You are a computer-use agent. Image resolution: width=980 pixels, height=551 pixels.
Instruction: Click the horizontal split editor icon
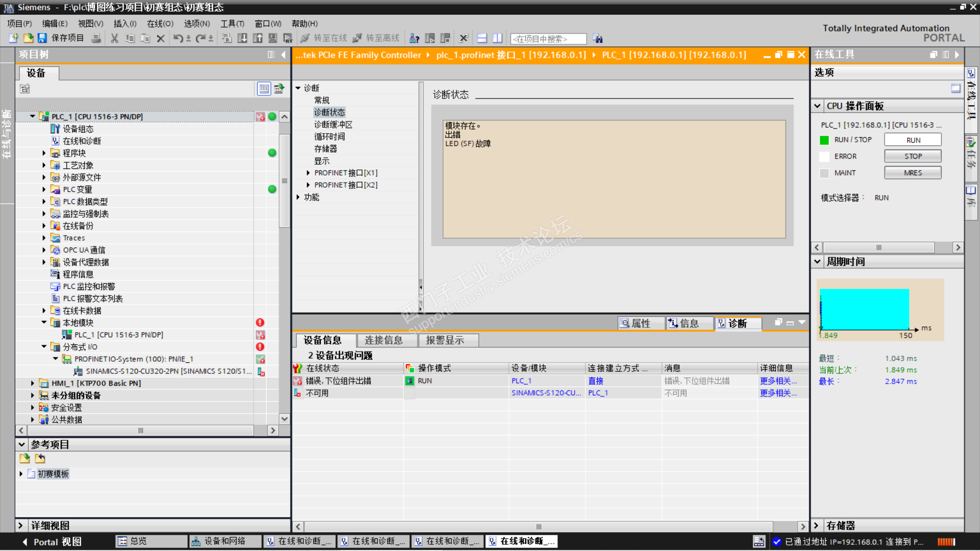coord(482,38)
